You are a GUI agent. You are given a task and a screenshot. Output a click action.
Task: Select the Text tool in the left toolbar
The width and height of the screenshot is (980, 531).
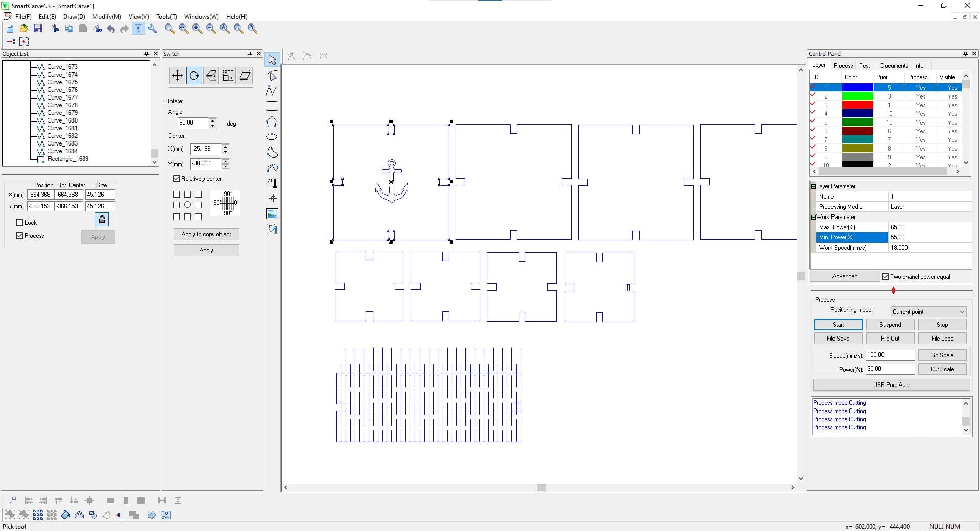point(272,182)
